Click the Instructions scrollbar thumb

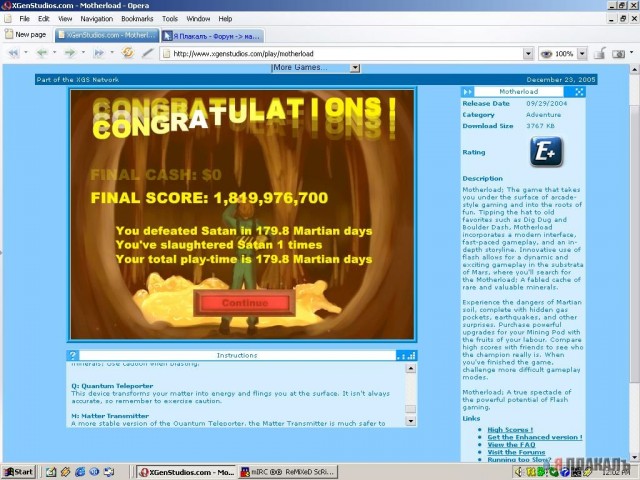(x=411, y=409)
